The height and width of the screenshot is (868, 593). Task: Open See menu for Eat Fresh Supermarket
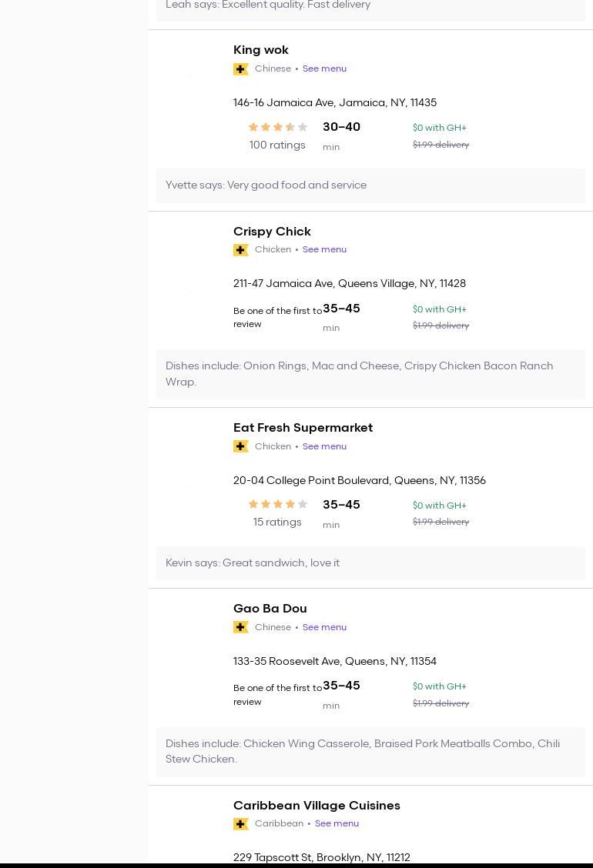(324, 446)
